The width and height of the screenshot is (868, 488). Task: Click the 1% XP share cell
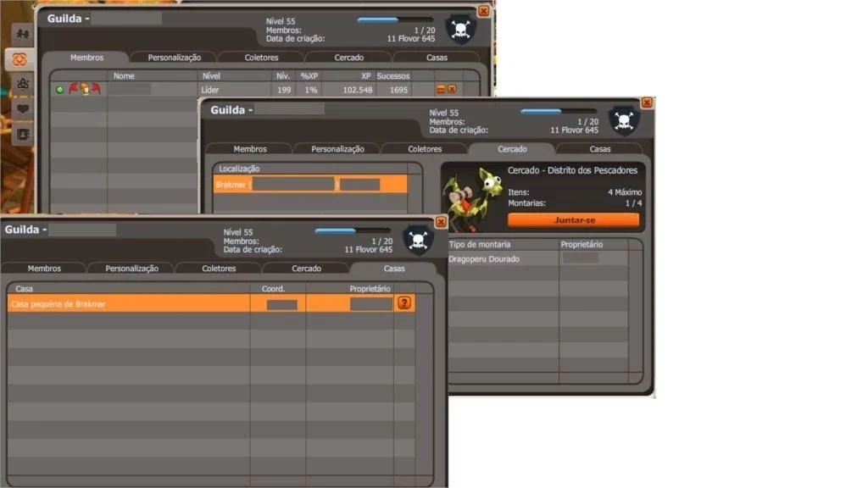[x=311, y=90]
